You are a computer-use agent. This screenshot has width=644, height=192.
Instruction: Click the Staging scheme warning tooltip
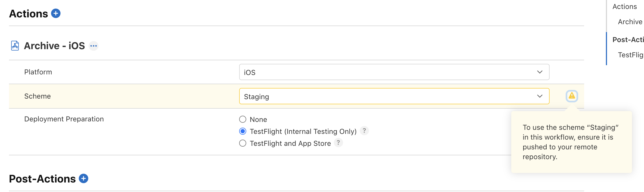click(x=571, y=142)
